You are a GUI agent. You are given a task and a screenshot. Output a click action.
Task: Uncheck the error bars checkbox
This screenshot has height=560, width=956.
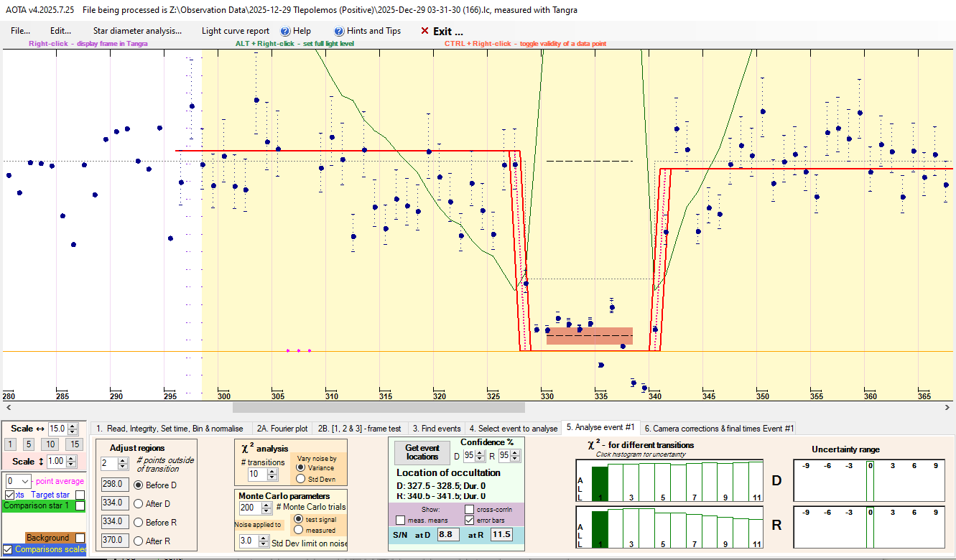[469, 520]
